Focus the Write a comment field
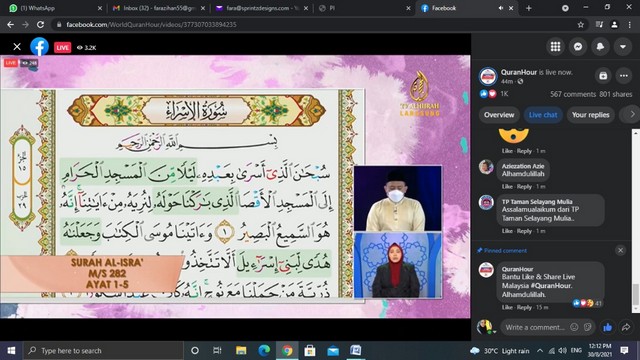Screen dimensions: 640x360 click(535, 327)
